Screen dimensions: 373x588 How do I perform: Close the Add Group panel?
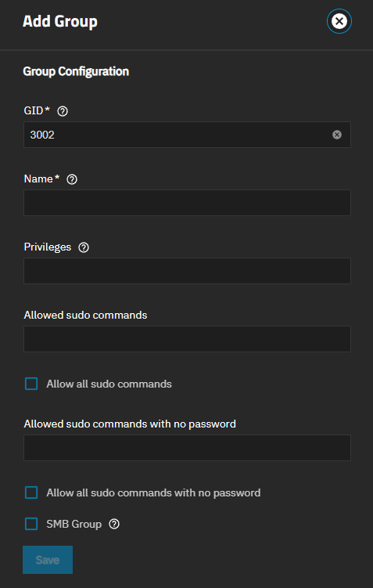339,21
